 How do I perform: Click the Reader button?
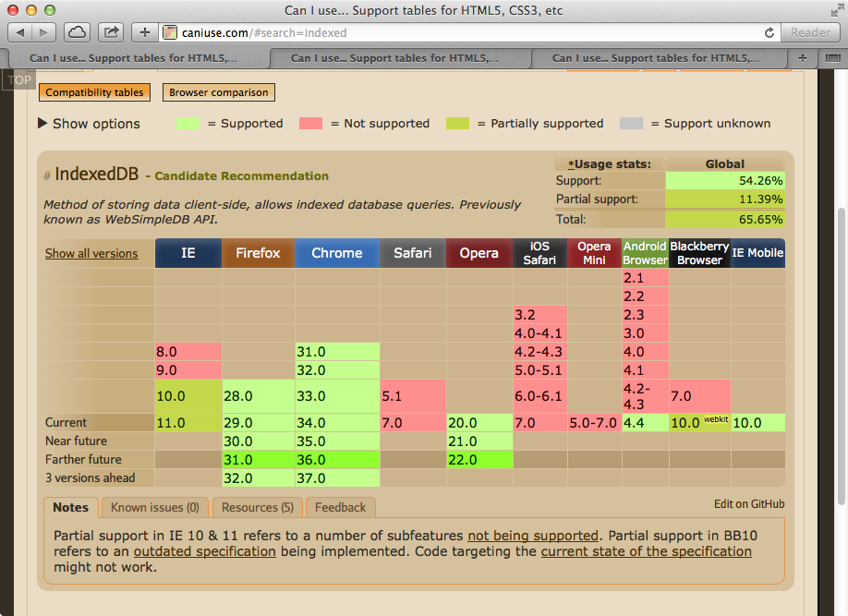click(x=810, y=32)
